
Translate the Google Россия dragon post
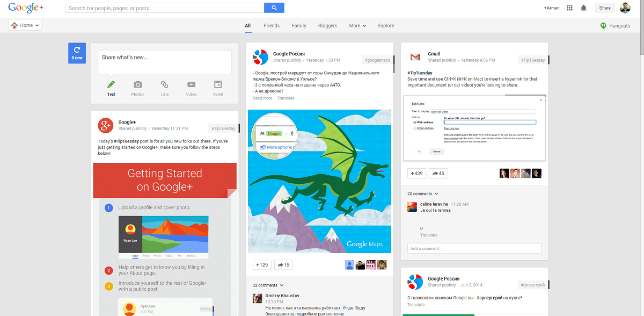pyautogui.click(x=286, y=98)
